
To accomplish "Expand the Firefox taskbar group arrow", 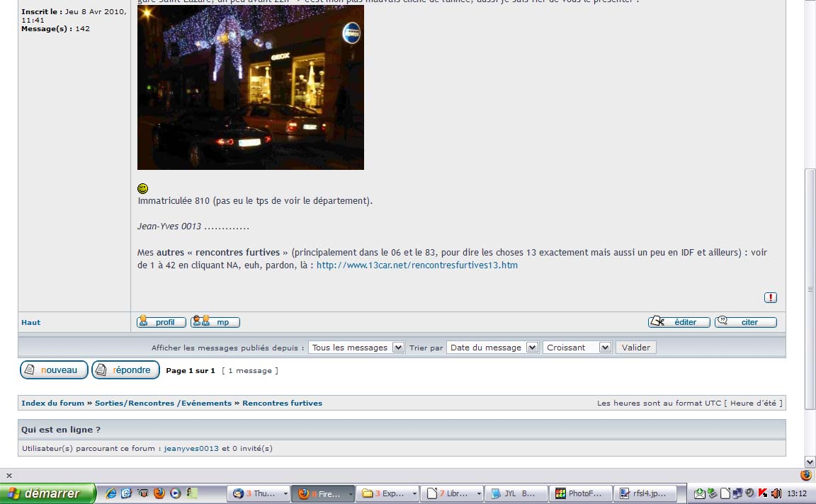I will (350, 493).
